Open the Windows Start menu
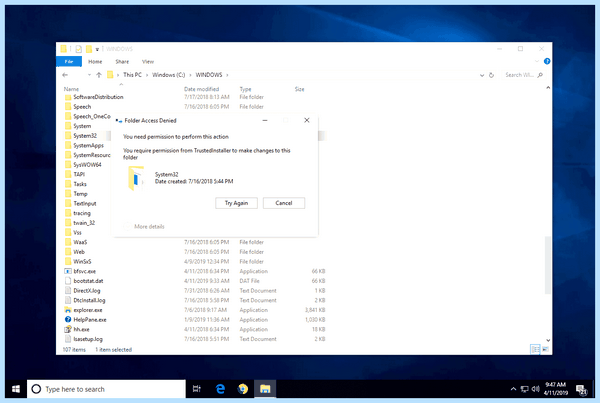This screenshot has width=600, height=403. tap(16, 389)
